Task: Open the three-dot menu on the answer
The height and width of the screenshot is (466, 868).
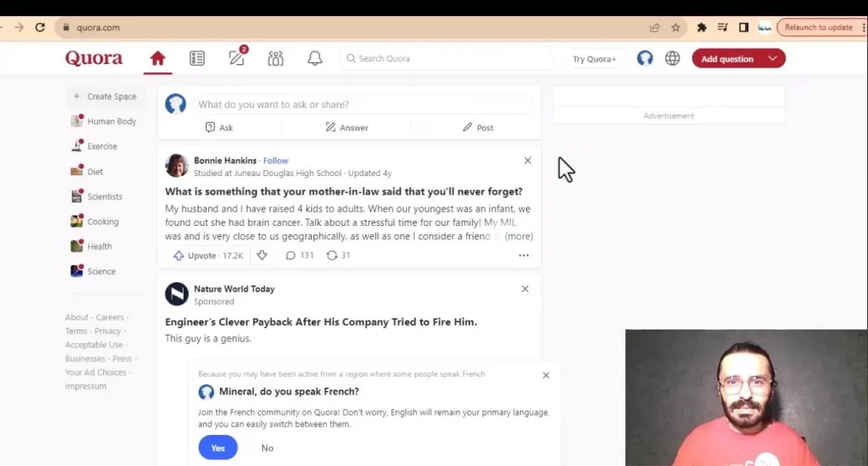Action: tap(523, 255)
